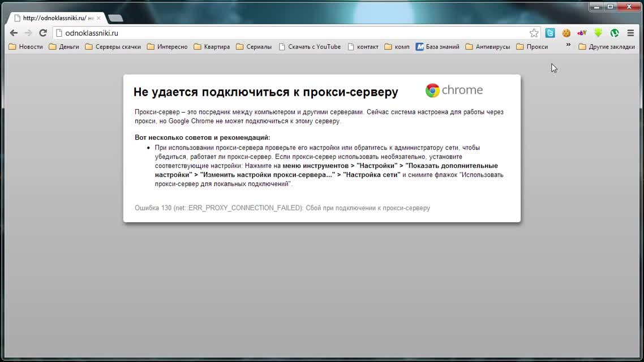Open the Квартира bookmarks folder
Screen dimensions: 644x362
[x=212, y=47]
